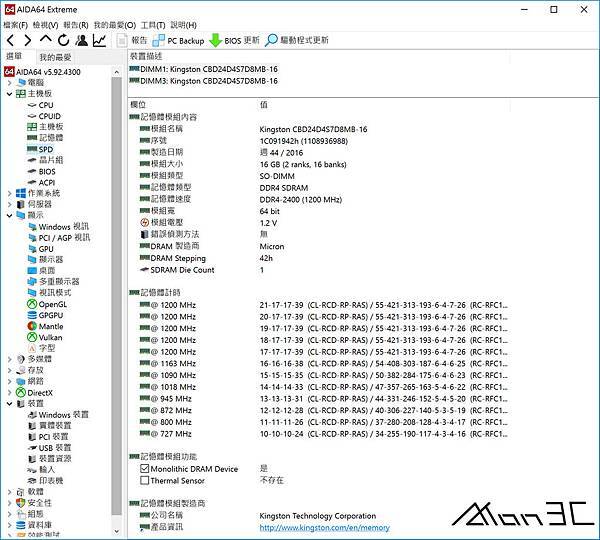Open the graph chart icon in the toolbar

pyautogui.click(x=99, y=40)
